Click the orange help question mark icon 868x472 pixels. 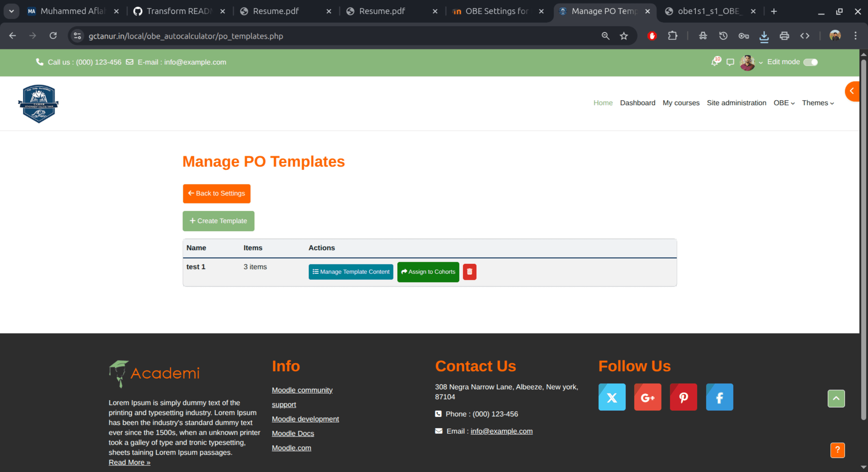(837, 450)
